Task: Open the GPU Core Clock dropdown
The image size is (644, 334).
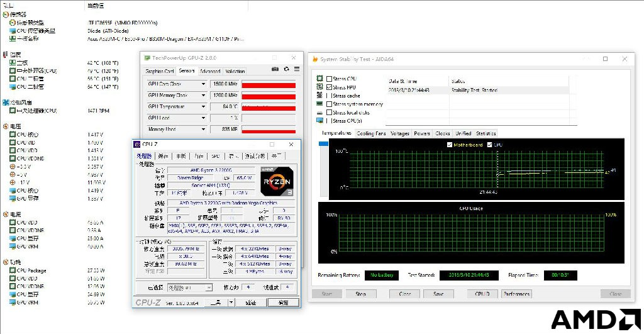Action: (203, 84)
